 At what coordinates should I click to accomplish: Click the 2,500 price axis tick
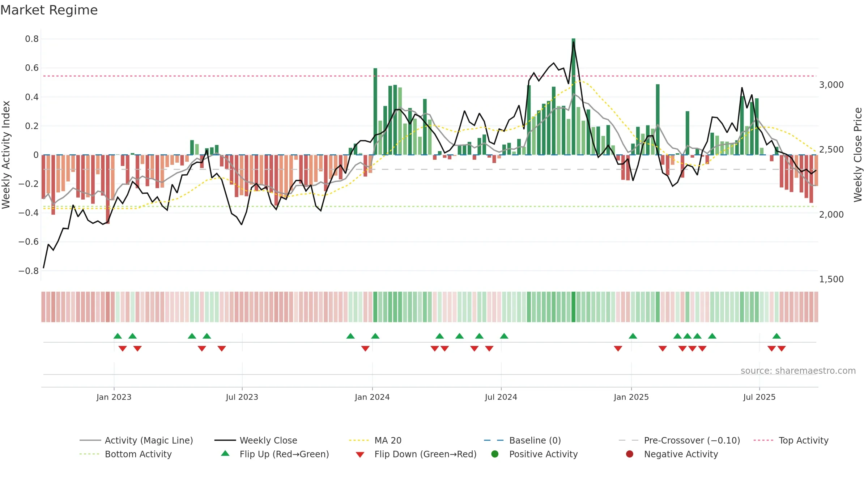click(831, 149)
